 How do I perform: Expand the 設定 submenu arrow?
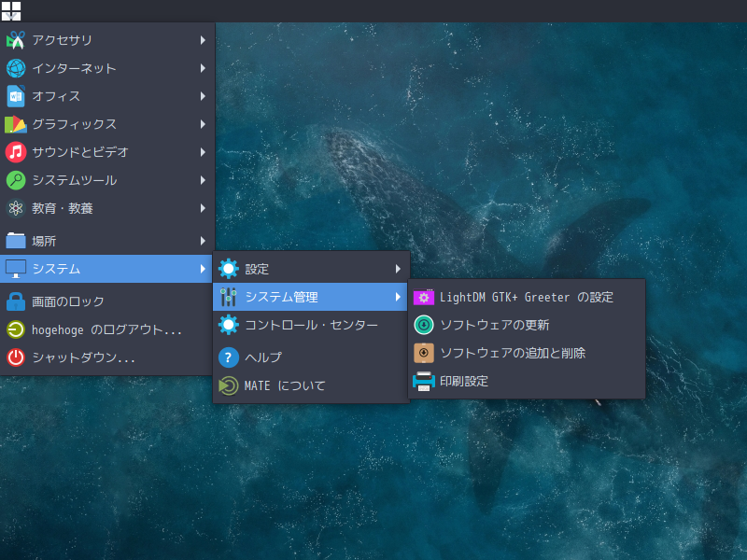pos(398,269)
